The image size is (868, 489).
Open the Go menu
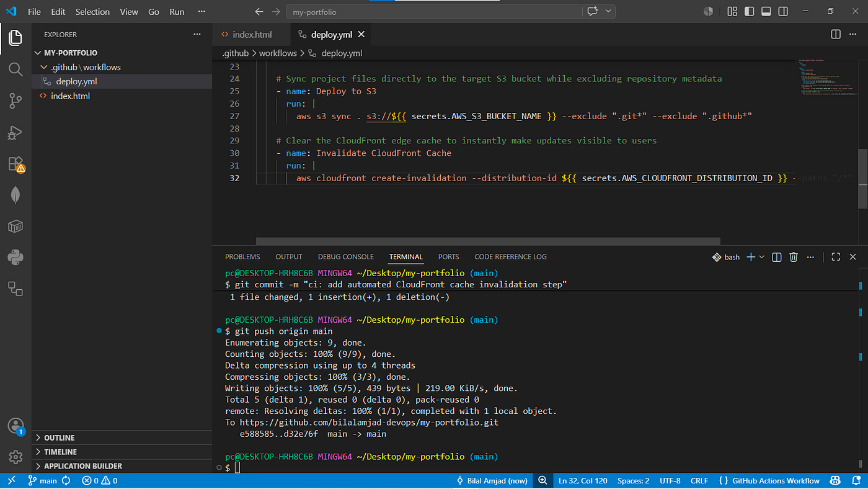point(154,12)
